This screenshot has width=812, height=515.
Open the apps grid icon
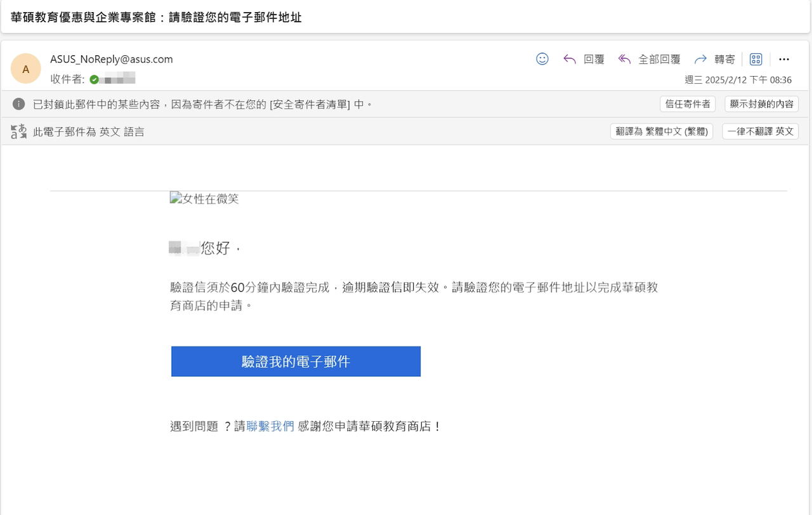tap(756, 59)
